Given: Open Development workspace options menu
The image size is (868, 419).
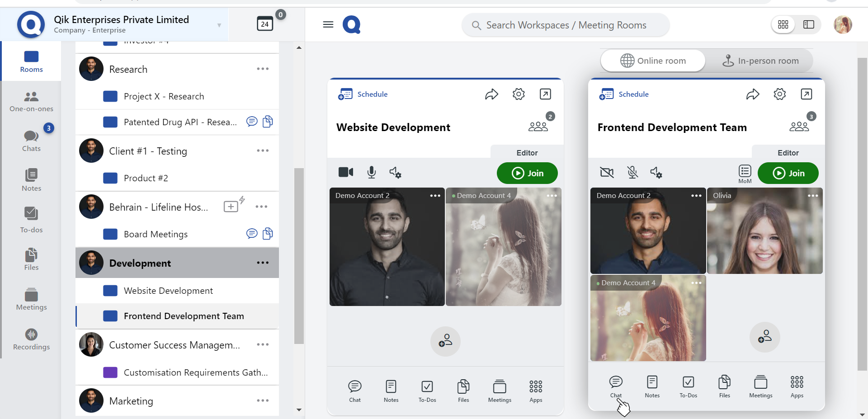Looking at the screenshot, I should [263, 263].
